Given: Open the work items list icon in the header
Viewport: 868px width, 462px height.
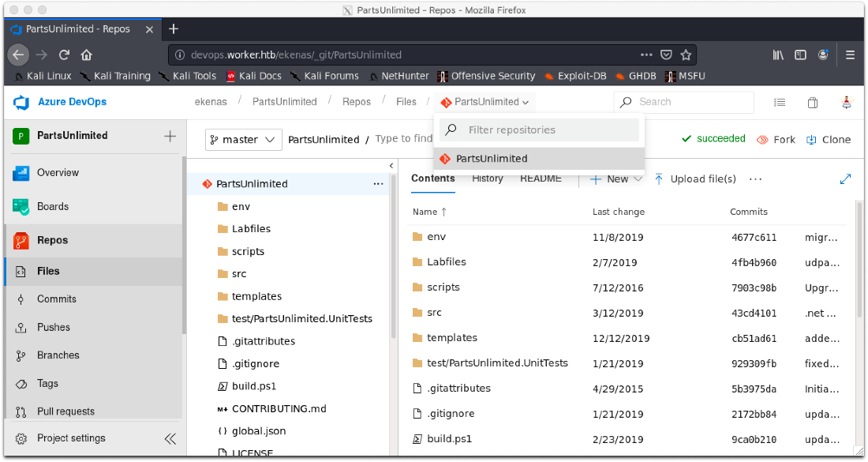Looking at the screenshot, I should pos(780,103).
